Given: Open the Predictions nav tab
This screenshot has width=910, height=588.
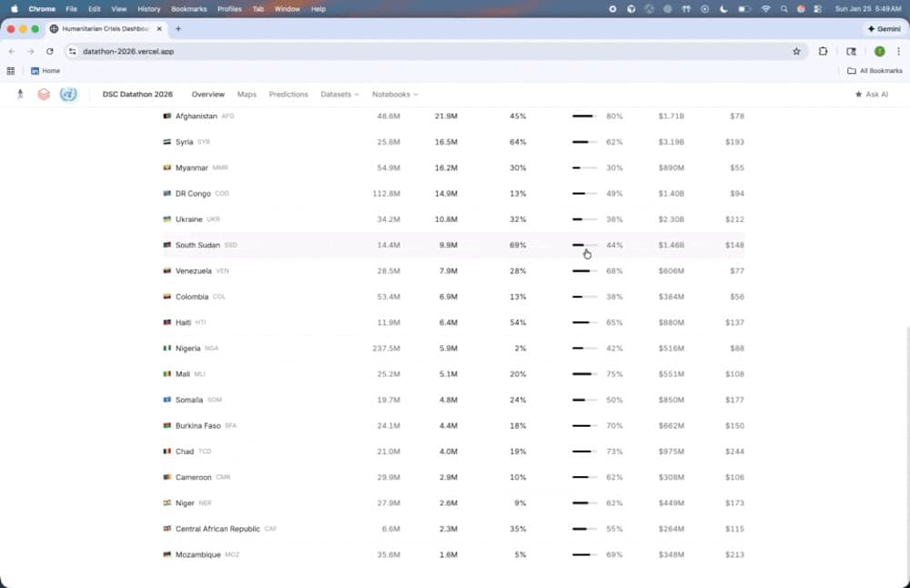Looking at the screenshot, I should 288,94.
